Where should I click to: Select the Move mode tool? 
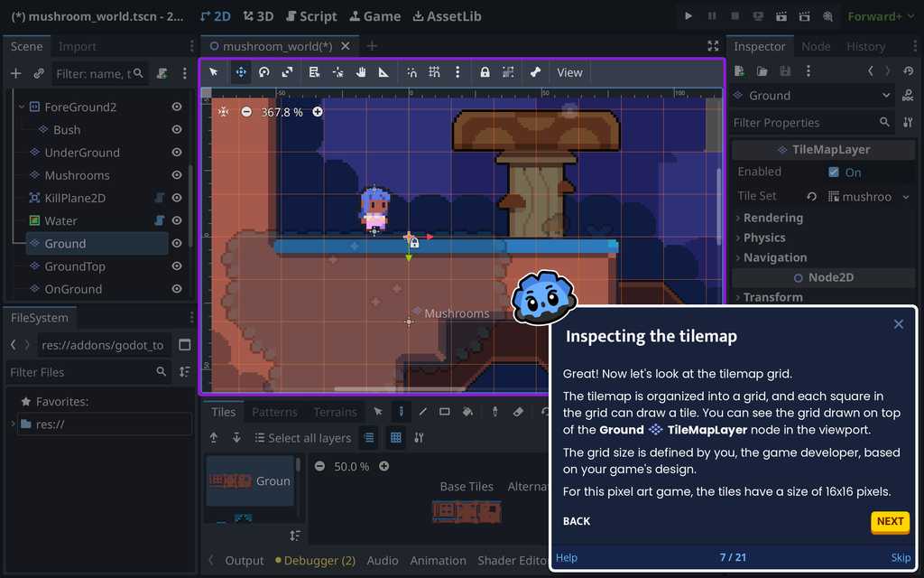click(241, 72)
